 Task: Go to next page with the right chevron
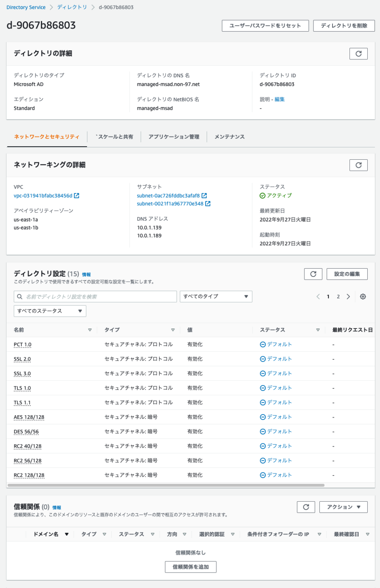pos(348,296)
